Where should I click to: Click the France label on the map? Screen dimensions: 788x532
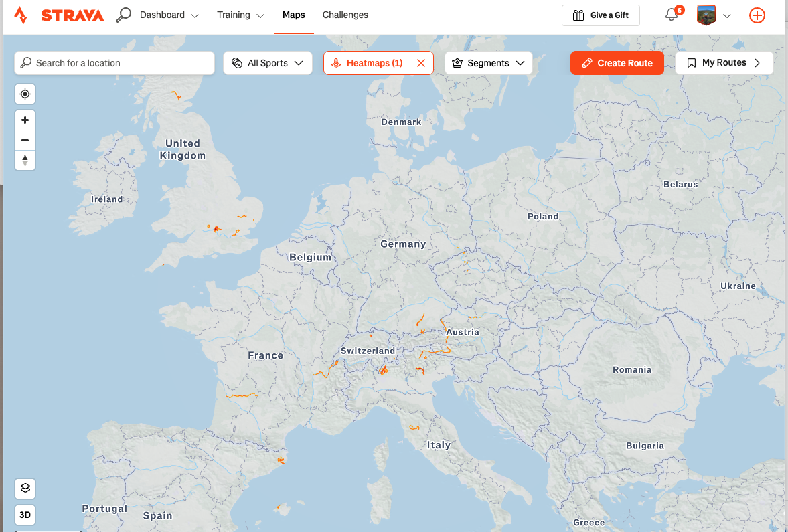[265, 356]
